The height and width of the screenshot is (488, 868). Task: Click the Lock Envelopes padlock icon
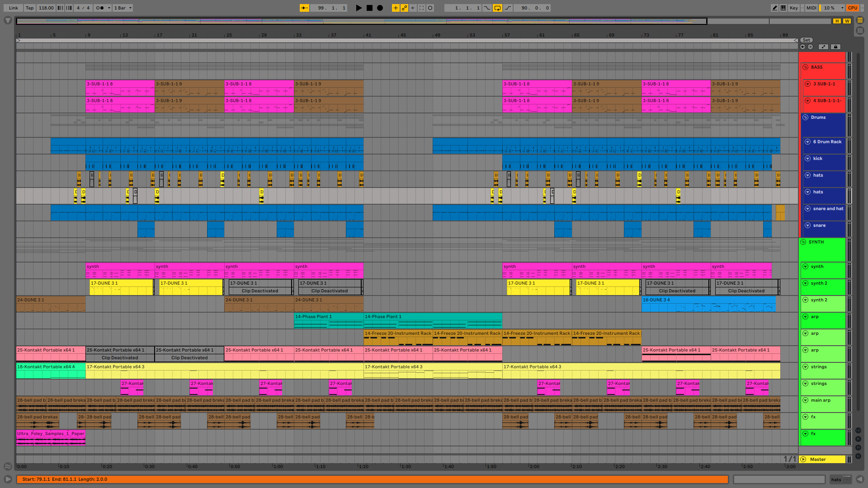click(x=835, y=47)
